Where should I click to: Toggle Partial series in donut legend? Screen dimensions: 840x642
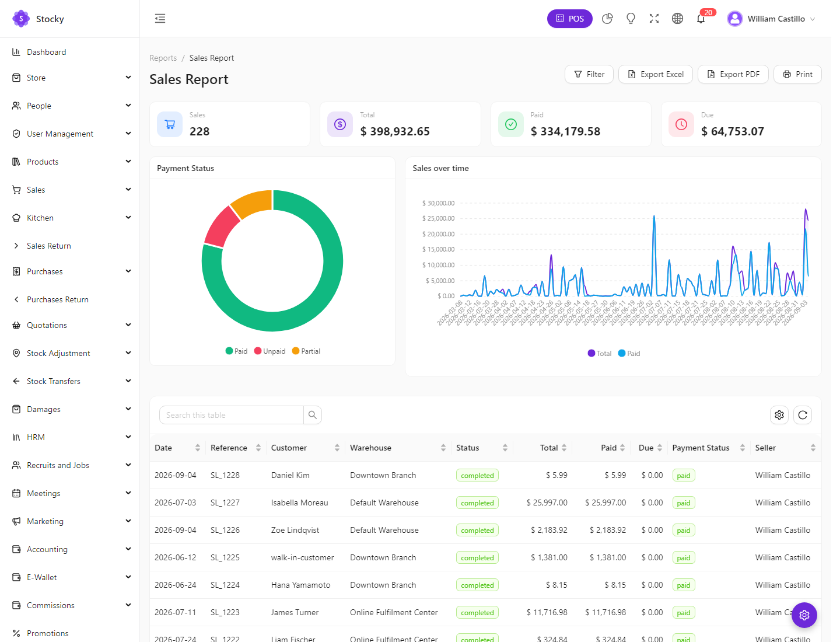306,351
